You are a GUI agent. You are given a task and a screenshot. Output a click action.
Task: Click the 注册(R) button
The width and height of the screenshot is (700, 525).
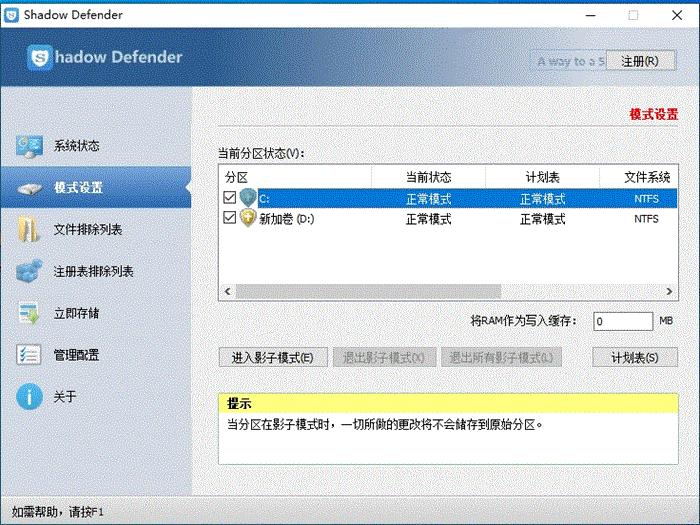tap(640, 61)
